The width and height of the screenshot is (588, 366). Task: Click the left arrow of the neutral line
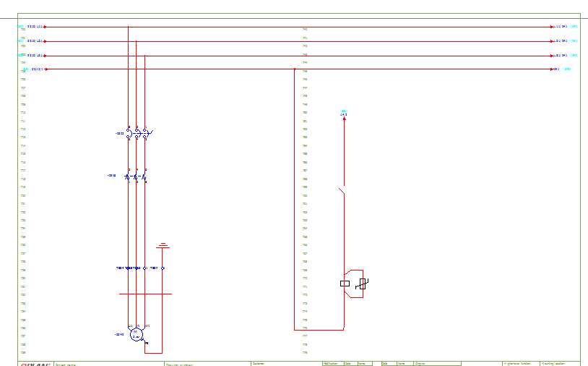[x=46, y=69]
